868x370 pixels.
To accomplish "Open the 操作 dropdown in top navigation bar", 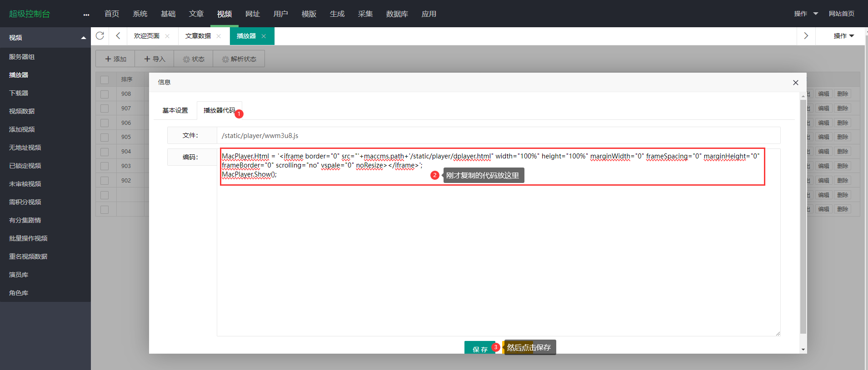I will [x=806, y=14].
